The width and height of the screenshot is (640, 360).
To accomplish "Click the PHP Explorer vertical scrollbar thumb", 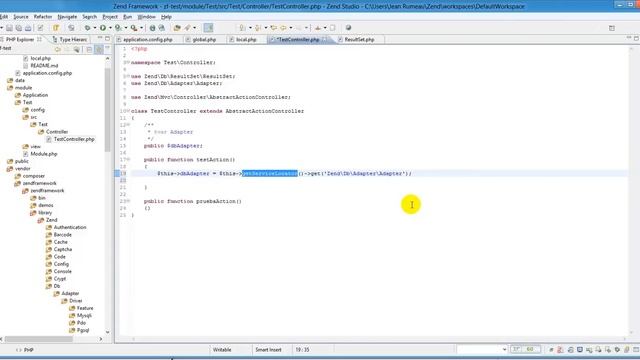I will [108, 110].
